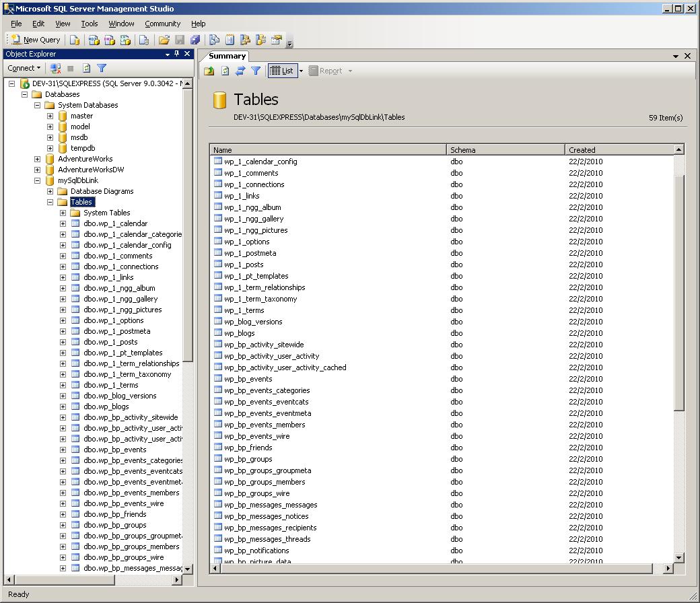The width and height of the screenshot is (700, 603).
Task: Expand dbo.wp_1_posts table node
Action: 63,343
